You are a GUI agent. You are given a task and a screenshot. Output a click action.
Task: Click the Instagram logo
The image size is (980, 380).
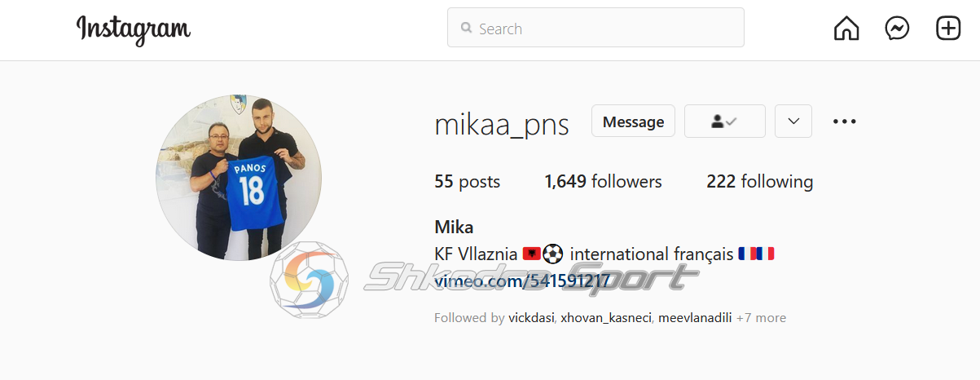[x=134, y=29]
